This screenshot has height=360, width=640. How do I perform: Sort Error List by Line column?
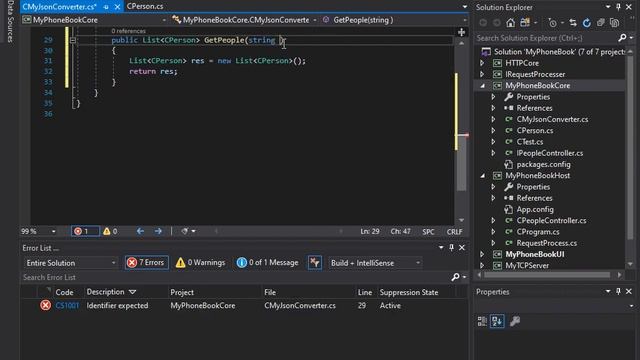[x=364, y=292]
